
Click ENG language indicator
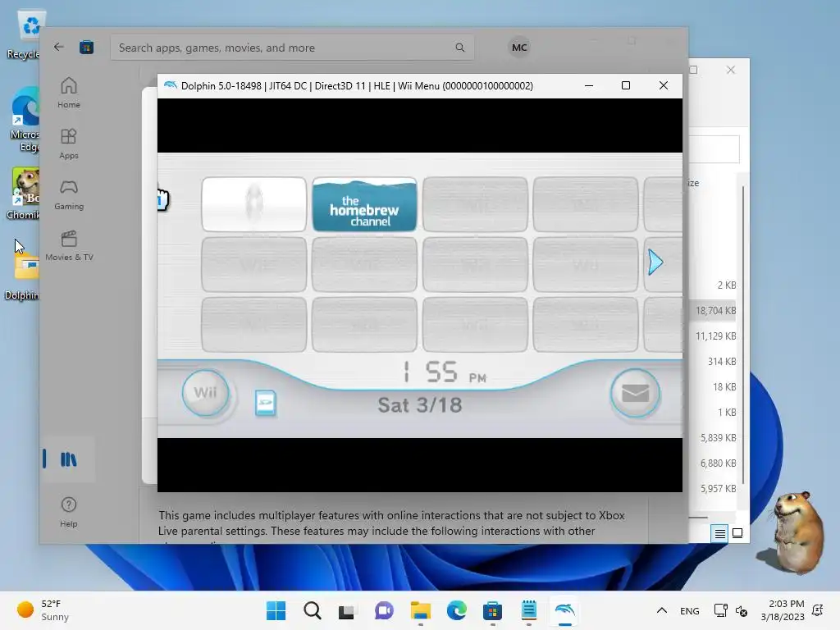tap(689, 610)
